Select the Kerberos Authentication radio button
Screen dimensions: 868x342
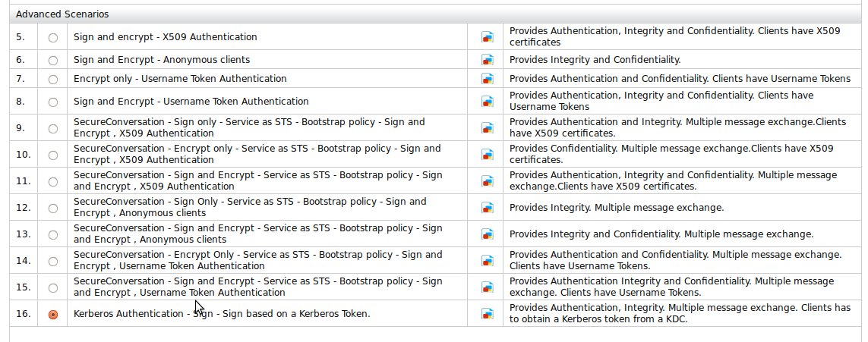coord(52,314)
